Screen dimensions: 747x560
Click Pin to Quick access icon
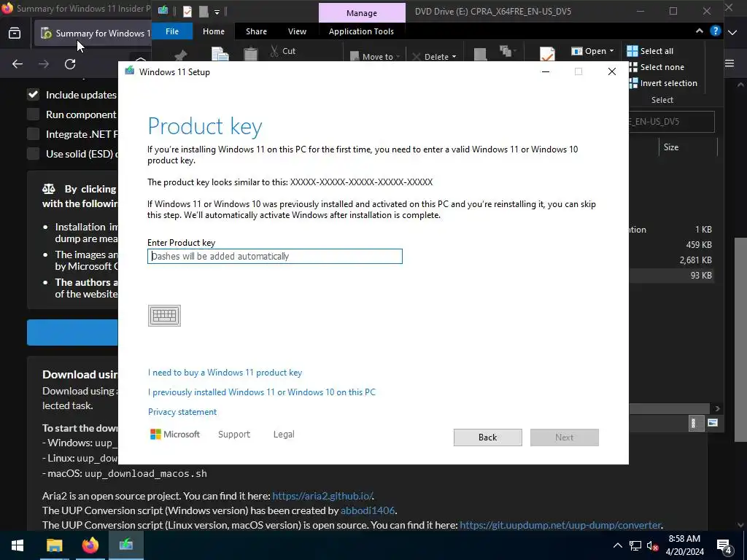(x=181, y=55)
